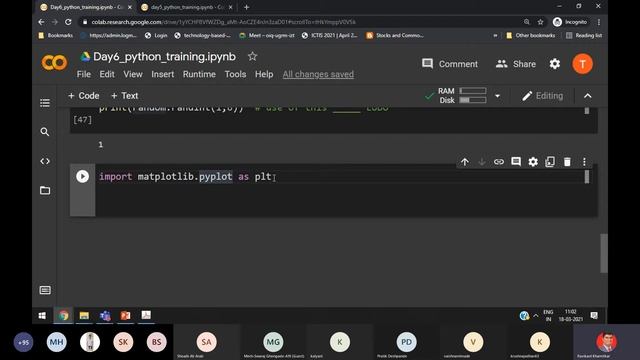Screen dimensions: 640x360
Task: Open Microsoft Teams from the taskbar
Action: [105, 316]
